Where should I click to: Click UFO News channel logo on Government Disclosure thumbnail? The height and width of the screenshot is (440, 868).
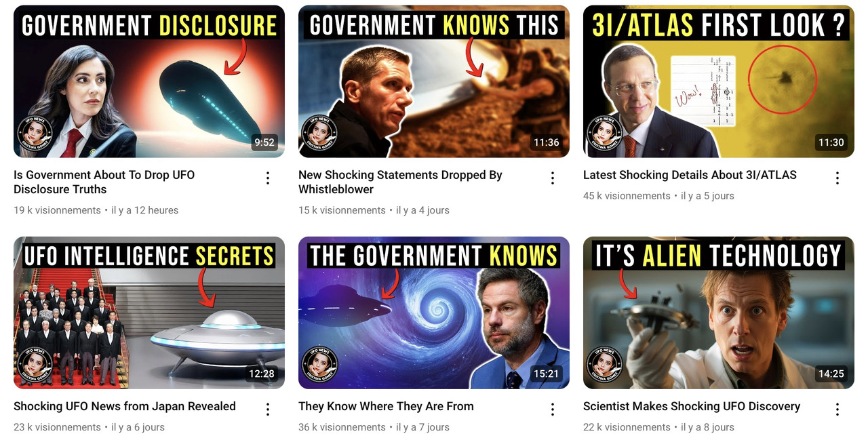(x=35, y=133)
